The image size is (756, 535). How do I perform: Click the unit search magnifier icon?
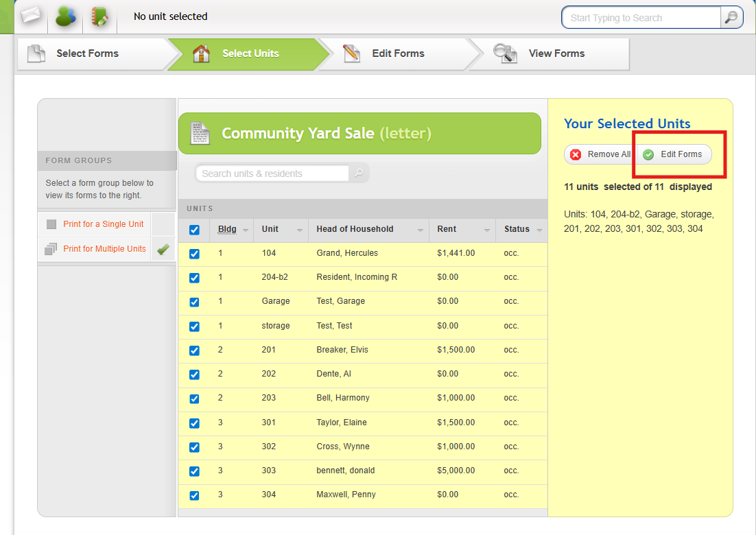click(x=359, y=173)
